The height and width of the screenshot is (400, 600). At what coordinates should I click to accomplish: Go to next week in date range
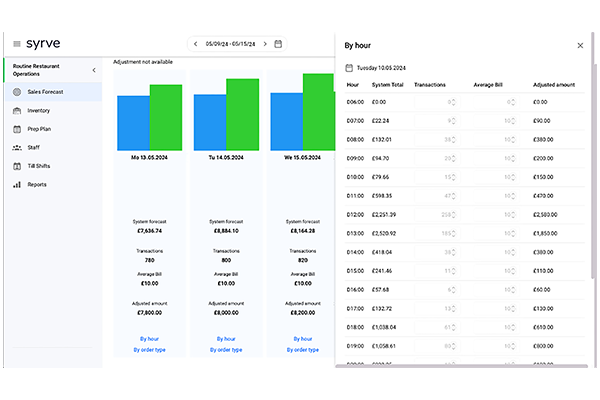pos(265,44)
